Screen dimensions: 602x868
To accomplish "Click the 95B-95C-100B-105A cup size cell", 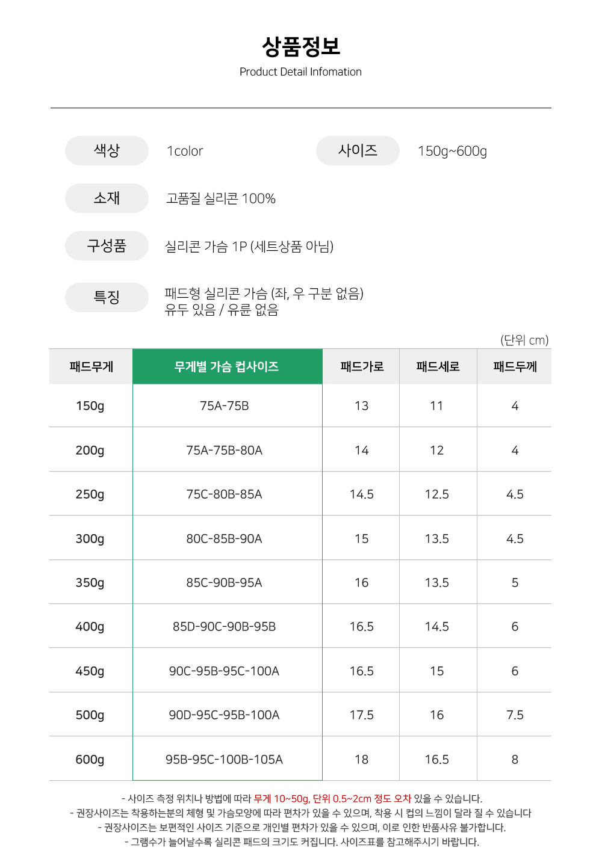I will 224,760.
